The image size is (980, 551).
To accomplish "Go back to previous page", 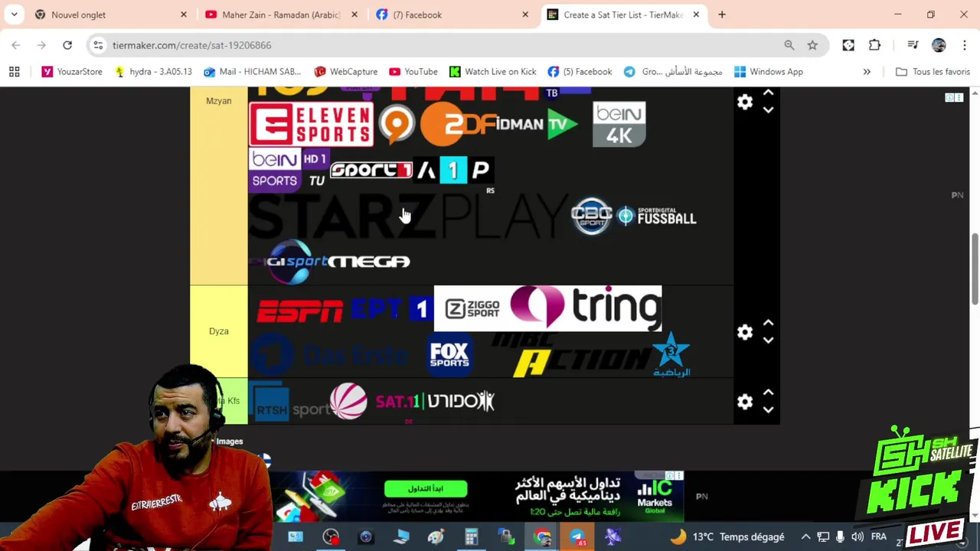I will [16, 45].
